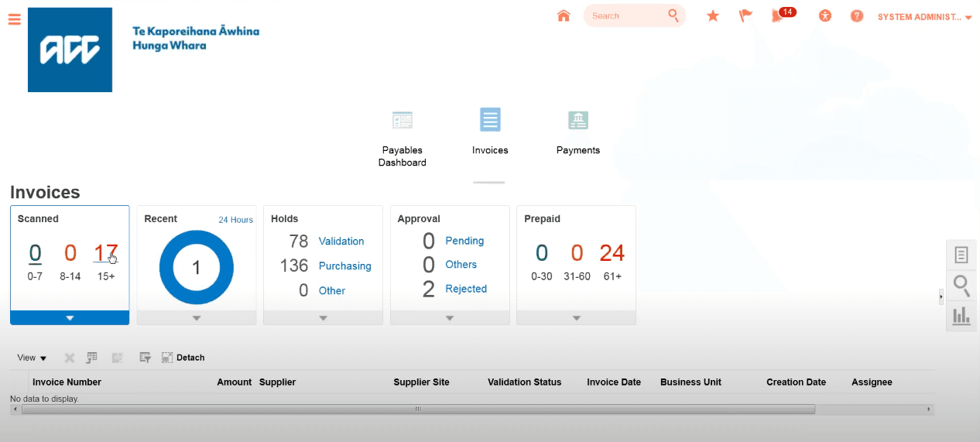Click Prepaid 31-60 count
Image resolution: width=980 pixels, height=442 pixels.
577,253
